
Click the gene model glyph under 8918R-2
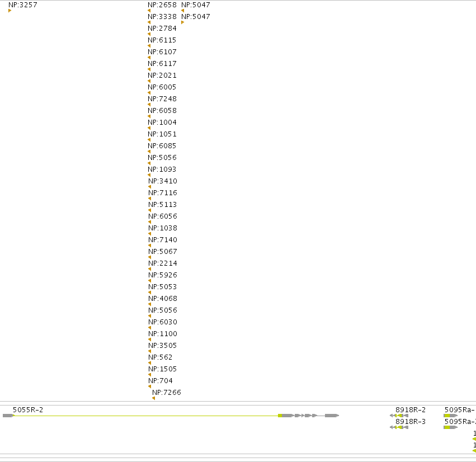pos(399,416)
